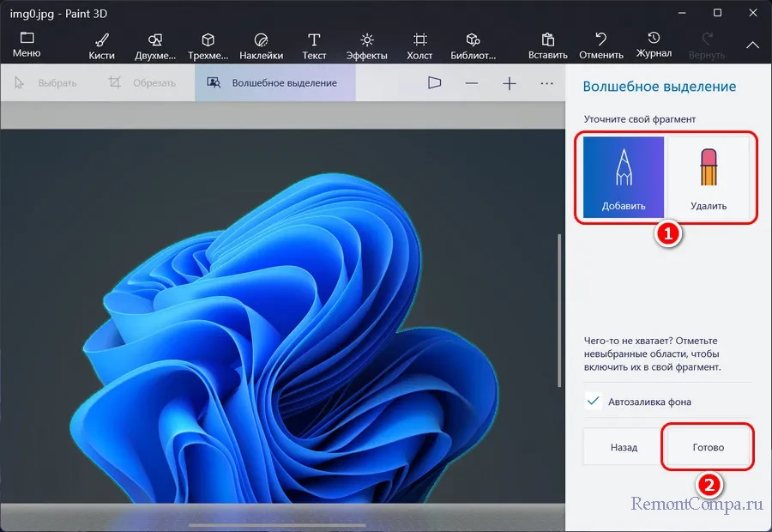Screen dimensions: 772x532
Task: Open the Наклейки stickers tab
Action: [x=261, y=45]
